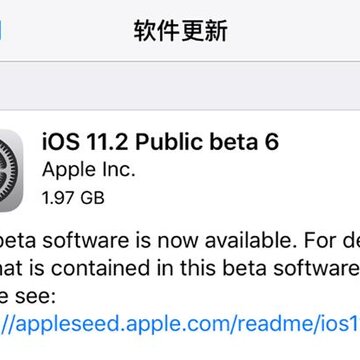Tap the word 'Public' in update title

click(x=169, y=142)
